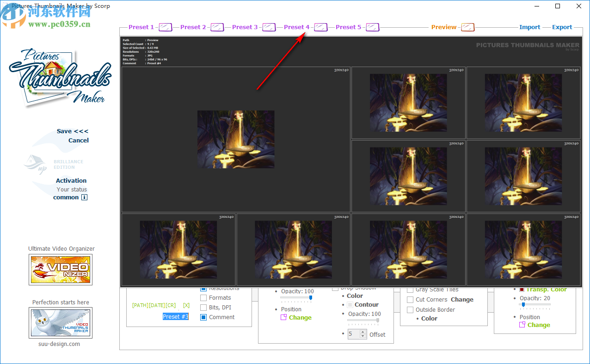Screen dimensions: 590x364
Task: Enable the Formats checkbox
Action: [x=203, y=297]
